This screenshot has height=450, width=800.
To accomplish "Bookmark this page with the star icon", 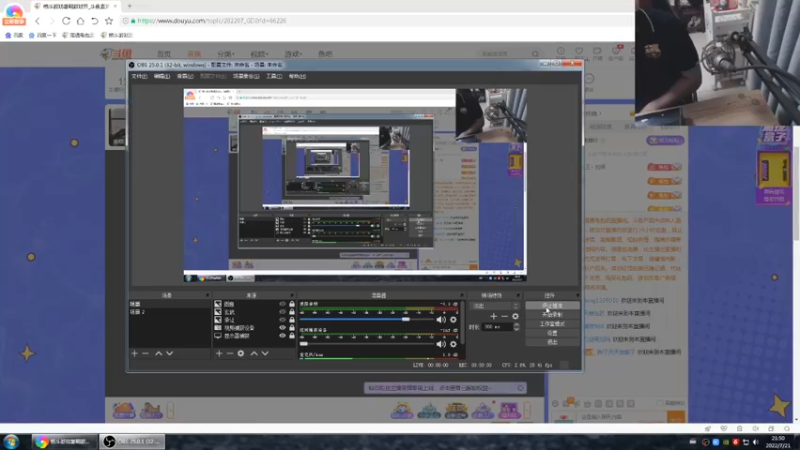I will pos(109,21).
